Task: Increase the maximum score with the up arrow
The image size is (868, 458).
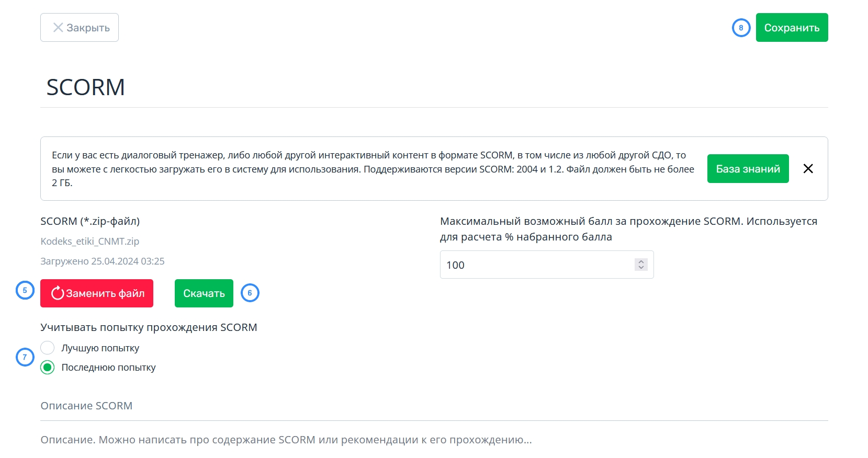Action: (641, 261)
